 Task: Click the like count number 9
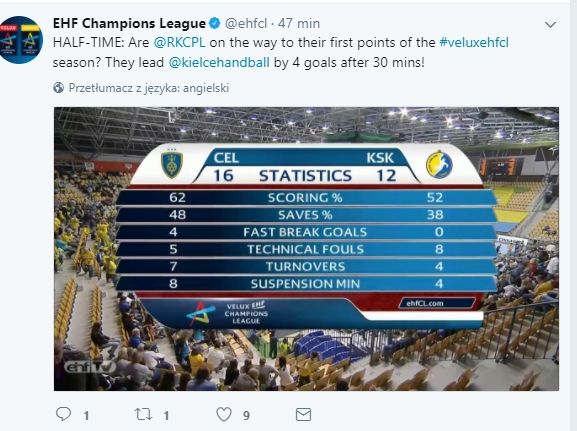[x=246, y=416]
